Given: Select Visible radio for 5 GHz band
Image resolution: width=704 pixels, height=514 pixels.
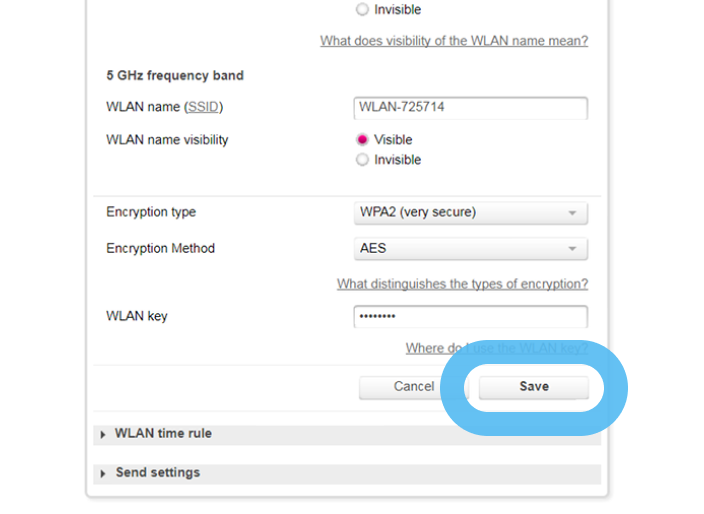Looking at the screenshot, I should tap(362, 140).
